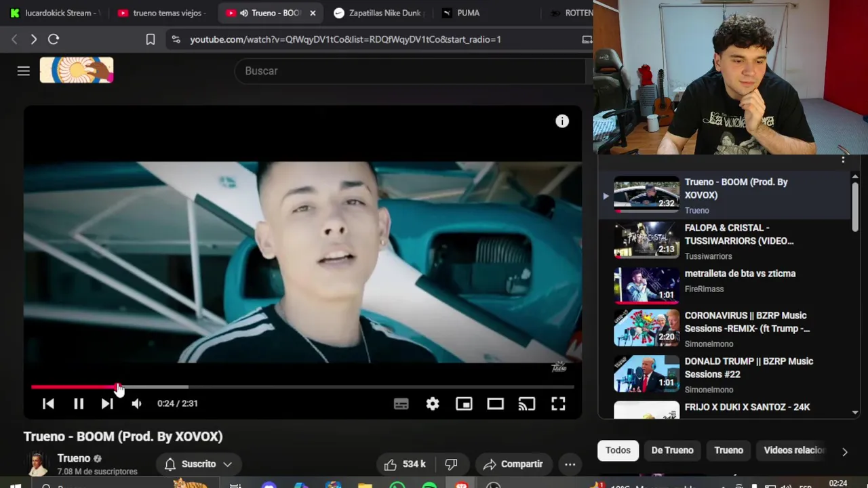
Task: Select the Trueno filter chip
Action: [x=729, y=450]
